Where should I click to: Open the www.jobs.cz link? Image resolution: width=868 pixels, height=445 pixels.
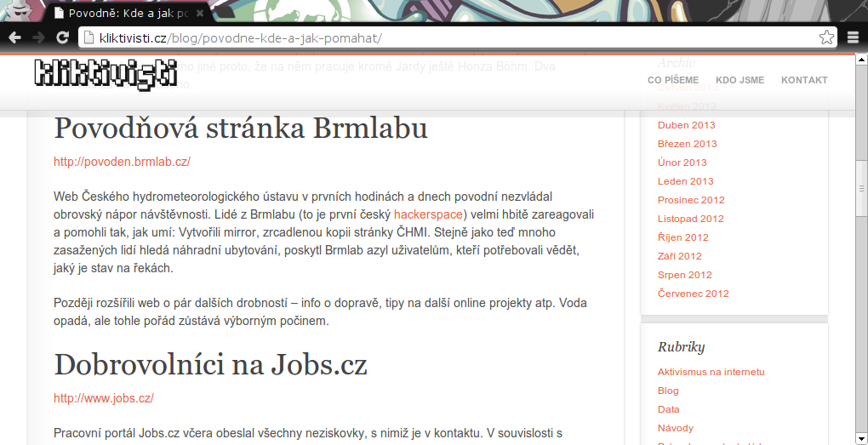104,398
